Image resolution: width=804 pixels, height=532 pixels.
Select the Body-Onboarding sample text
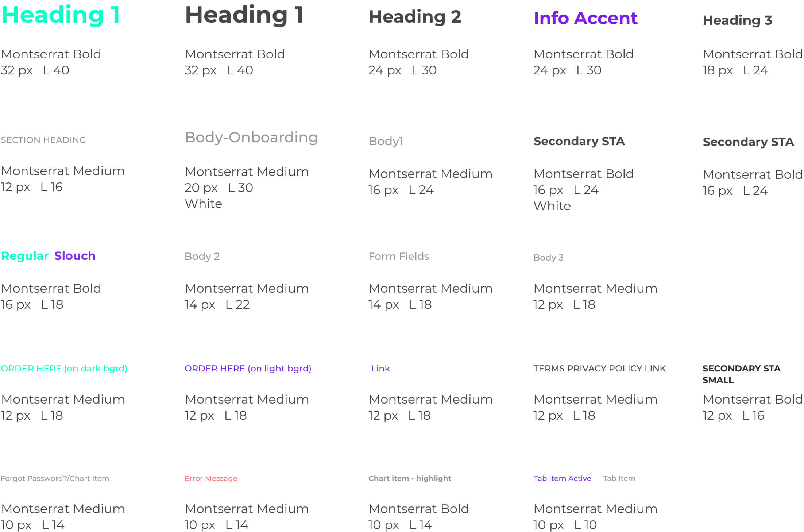tap(252, 138)
